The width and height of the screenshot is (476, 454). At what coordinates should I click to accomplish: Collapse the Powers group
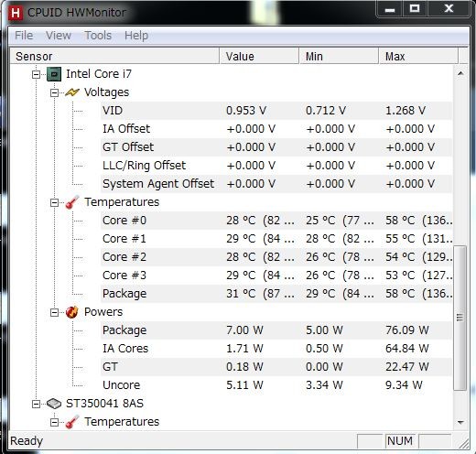point(54,312)
